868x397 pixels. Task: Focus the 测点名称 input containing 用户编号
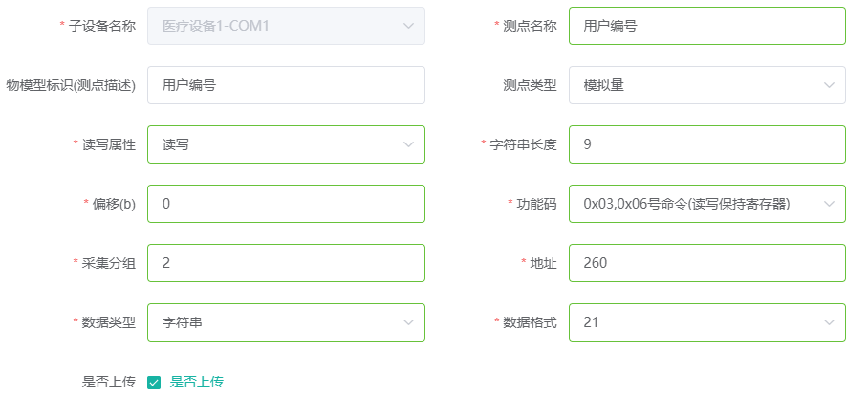tap(706, 26)
